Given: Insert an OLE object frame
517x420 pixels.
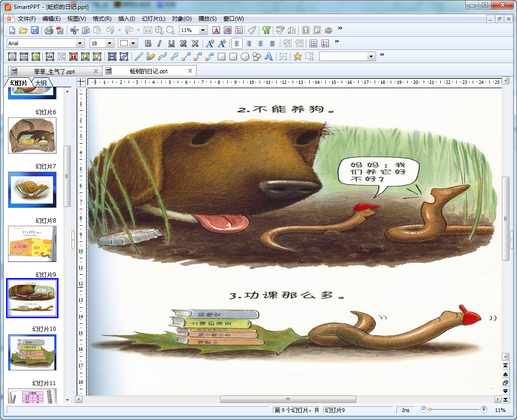Looking at the screenshot, I should (50, 57).
